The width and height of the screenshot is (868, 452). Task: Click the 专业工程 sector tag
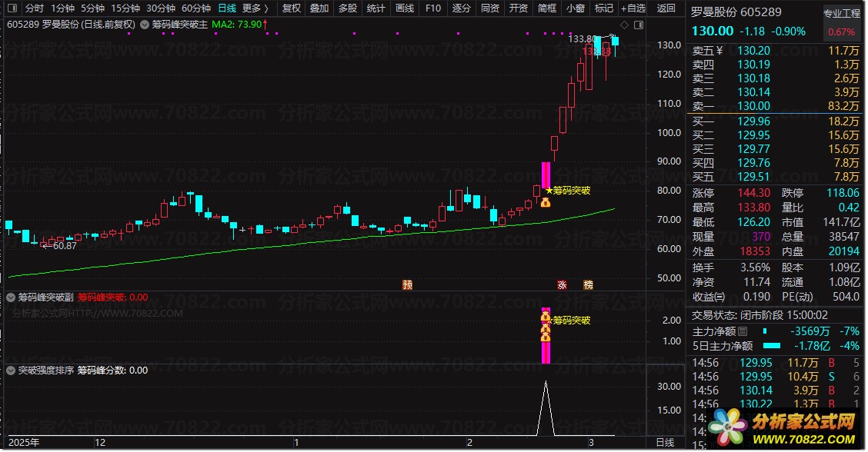pyautogui.click(x=841, y=13)
